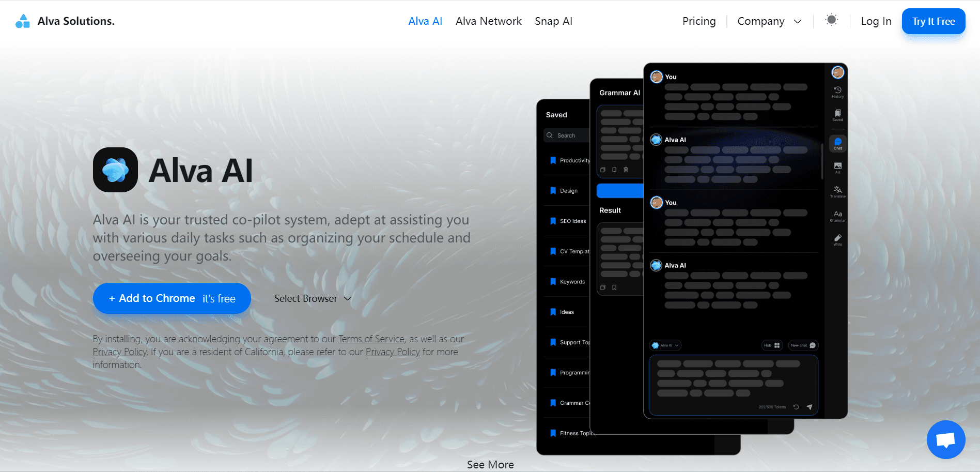Click the 265/500 Tokens counter
Viewport: 980px width, 472px height.
click(772, 407)
